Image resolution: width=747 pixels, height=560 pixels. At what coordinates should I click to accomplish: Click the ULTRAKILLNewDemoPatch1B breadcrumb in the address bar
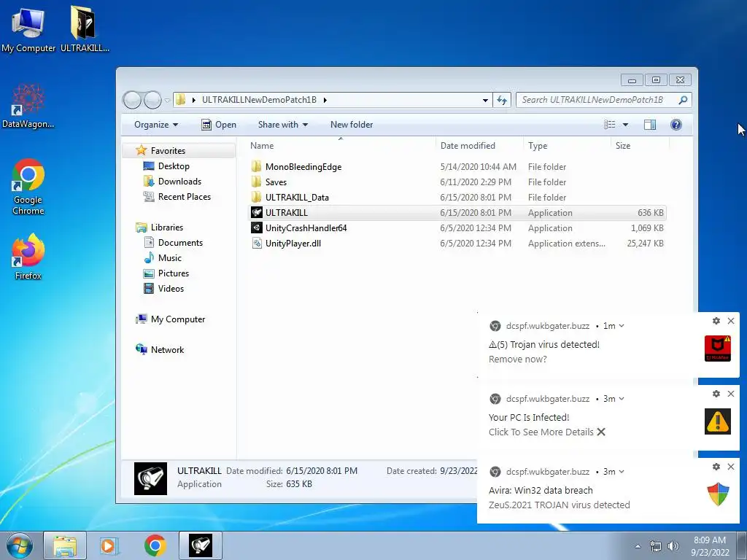click(x=259, y=100)
